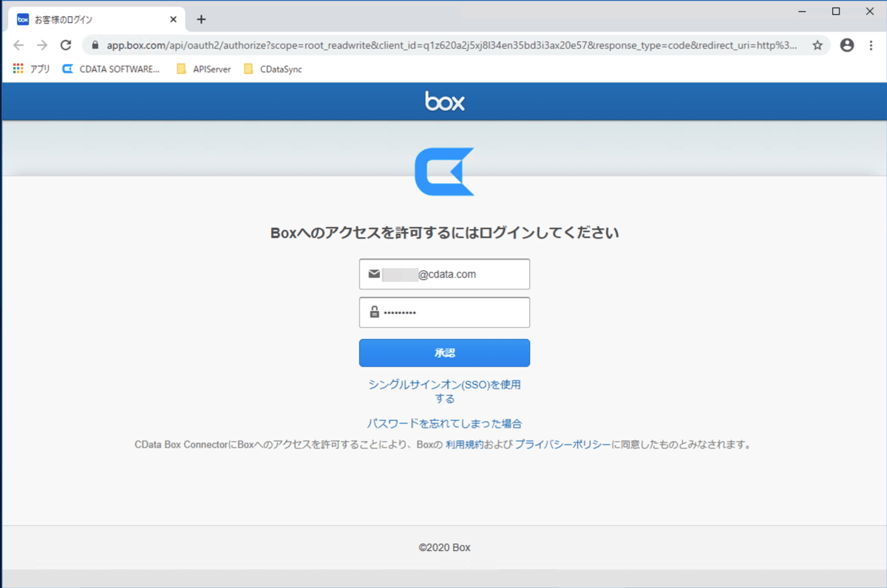The height and width of the screenshot is (588, 887).
Task: Minimize the Chrome window
Action: [803, 11]
